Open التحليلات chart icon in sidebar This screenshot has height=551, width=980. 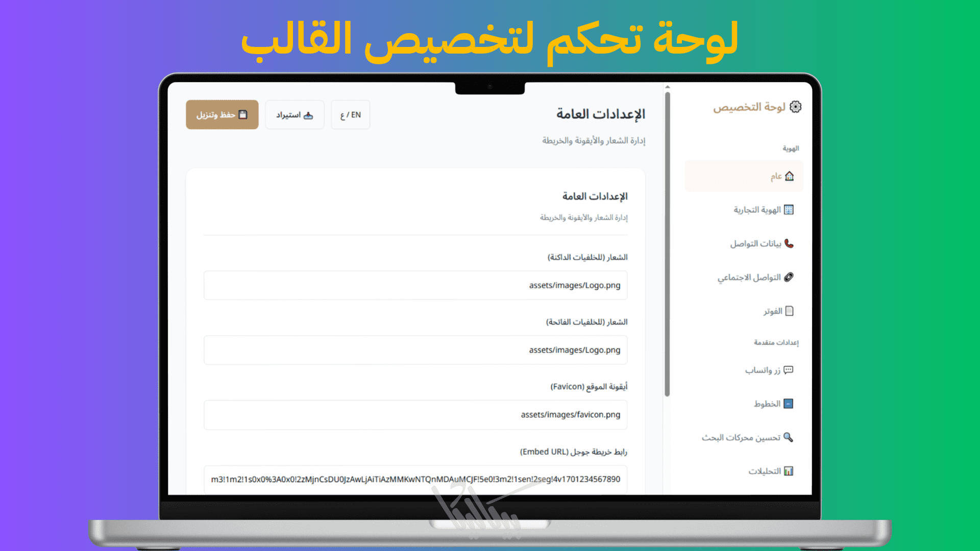point(789,471)
